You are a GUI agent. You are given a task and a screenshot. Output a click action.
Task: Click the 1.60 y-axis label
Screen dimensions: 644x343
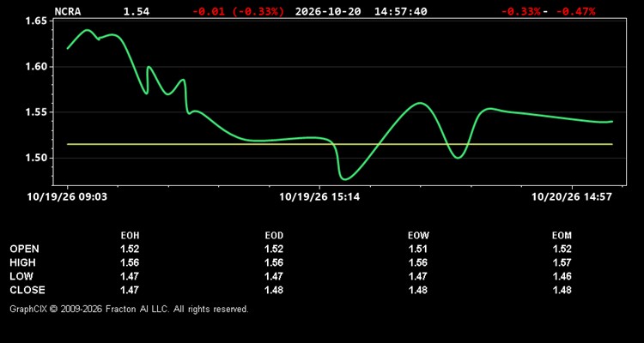tap(36, 67)
